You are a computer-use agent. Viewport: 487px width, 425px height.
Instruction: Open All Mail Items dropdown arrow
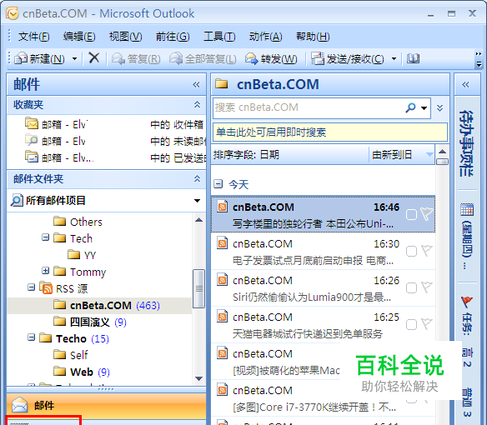(197, 201)
